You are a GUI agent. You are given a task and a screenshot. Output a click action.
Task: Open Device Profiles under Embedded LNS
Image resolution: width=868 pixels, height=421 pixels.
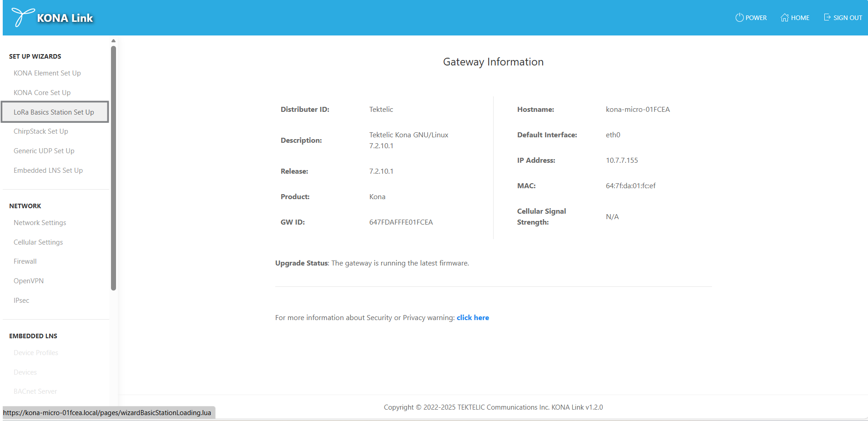pyautogui.click(x=36, y=353)
